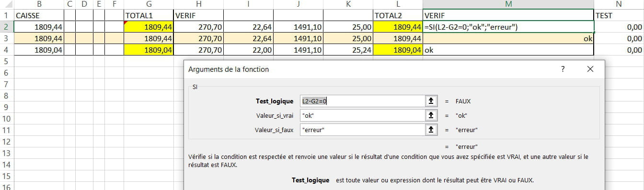Click cell M3 showing right-aligned ok
The width and height of the screenshot is (644, 190).
click(508, 38)
